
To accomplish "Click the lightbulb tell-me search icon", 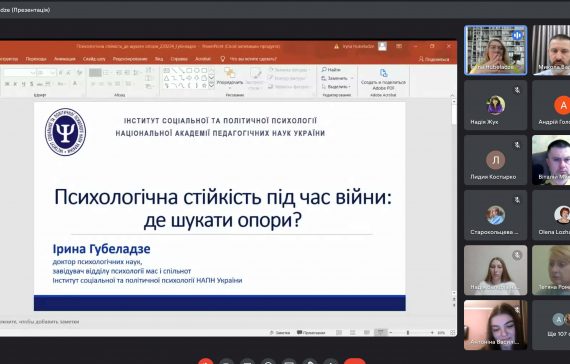I will [222, 59].
